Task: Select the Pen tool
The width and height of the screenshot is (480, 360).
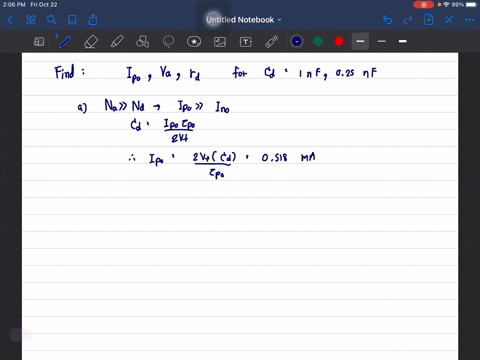Action: [64, 41]
